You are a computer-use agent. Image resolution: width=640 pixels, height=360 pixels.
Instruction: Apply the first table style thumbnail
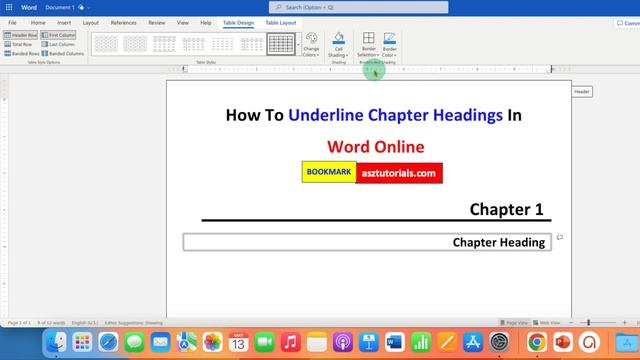[106, 44]
